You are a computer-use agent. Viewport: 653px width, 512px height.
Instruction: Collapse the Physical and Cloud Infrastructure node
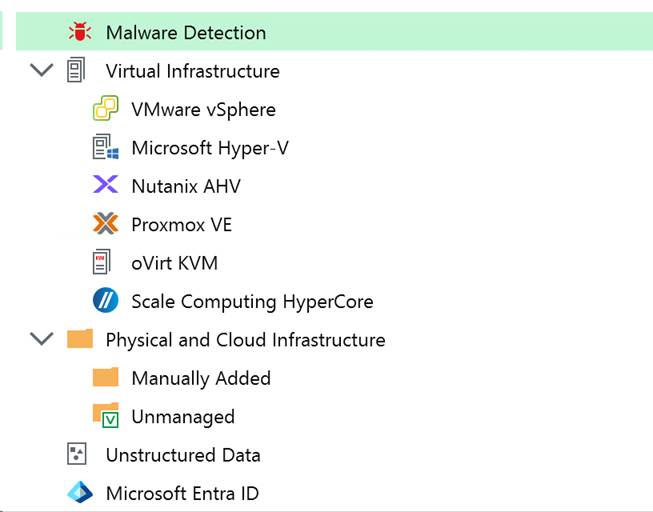(x=41, y=339)
